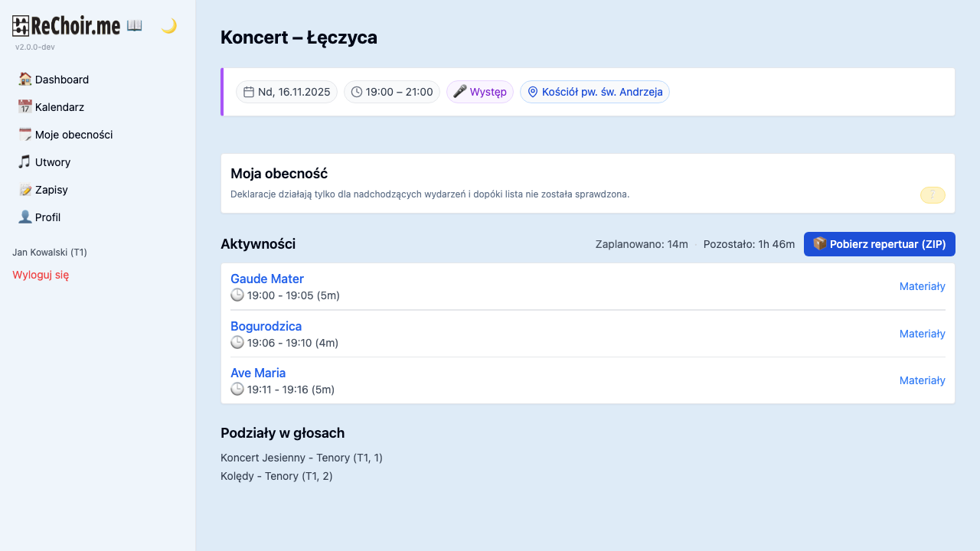Image resolution: width=980 pixels, height=551 pixels.
Task: Open venue link Kościół pw. św. Andrzeja
Action: coord(603,91)
